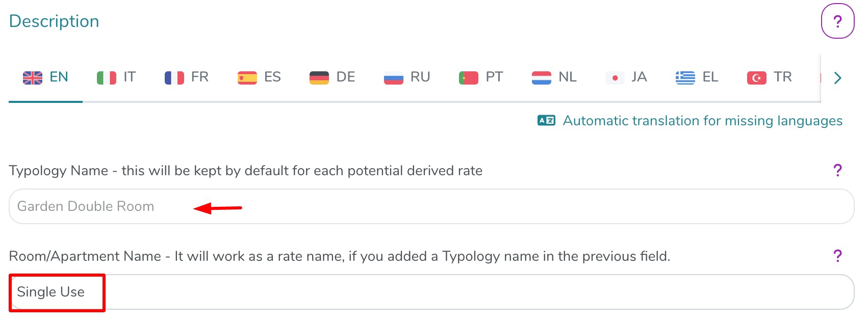Click the Greek flag icon
The height and width of the screenshot is (324, 868).
(x=685, y=77)
